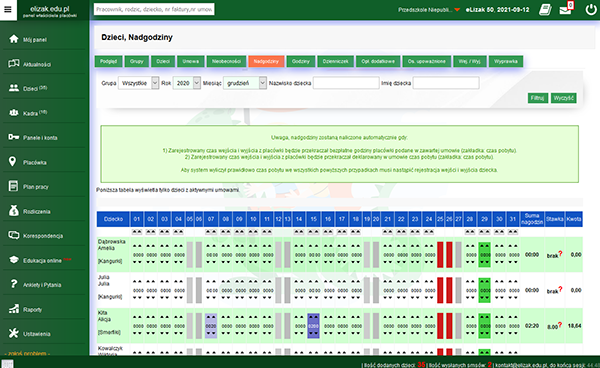600x368 pixels.
Task: Switch to the Nieobecności tab
Action: [226, 61]
